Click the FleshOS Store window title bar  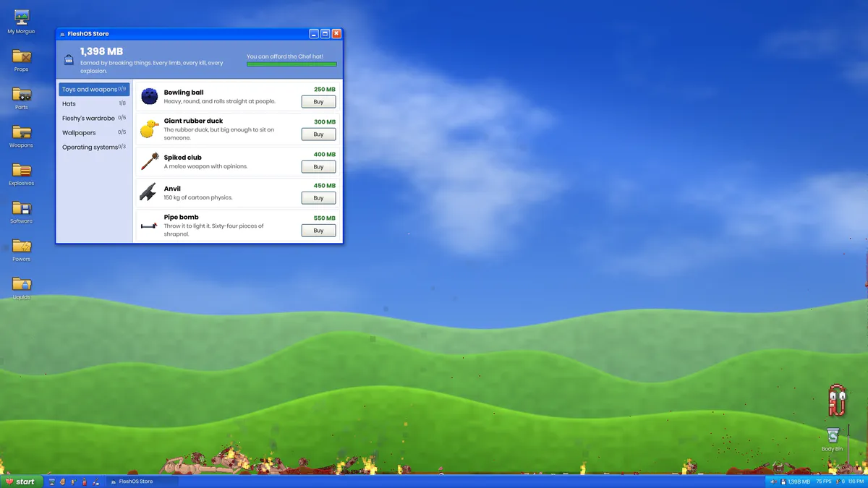[199, 34]
